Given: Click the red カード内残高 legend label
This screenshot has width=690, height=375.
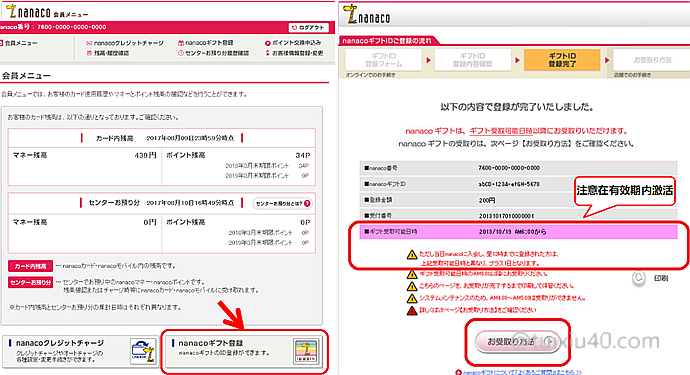Looking at the screenshot, I should [x=30, y=266].
